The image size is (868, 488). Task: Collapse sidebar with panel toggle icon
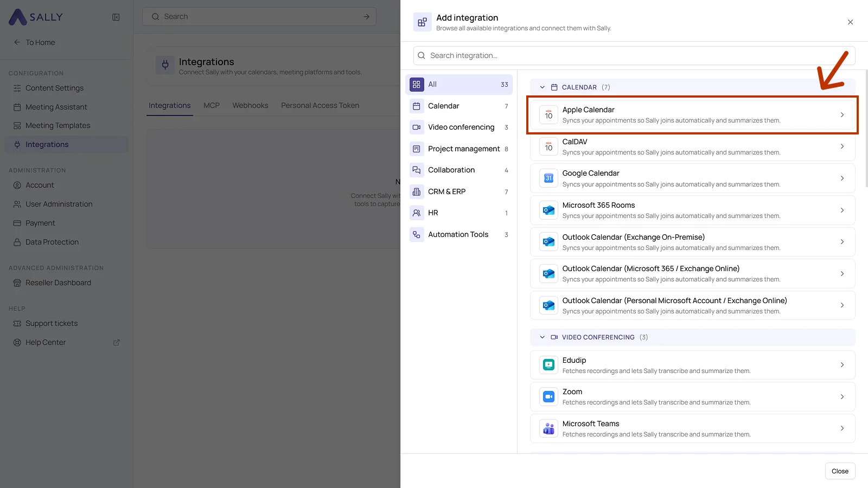click(x=116, y=17)
